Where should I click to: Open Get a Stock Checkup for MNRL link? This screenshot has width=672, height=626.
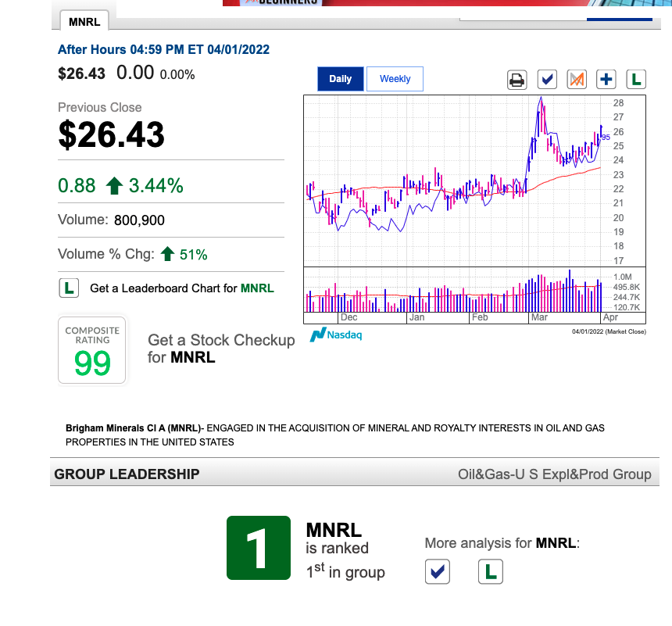pos(221,349)
